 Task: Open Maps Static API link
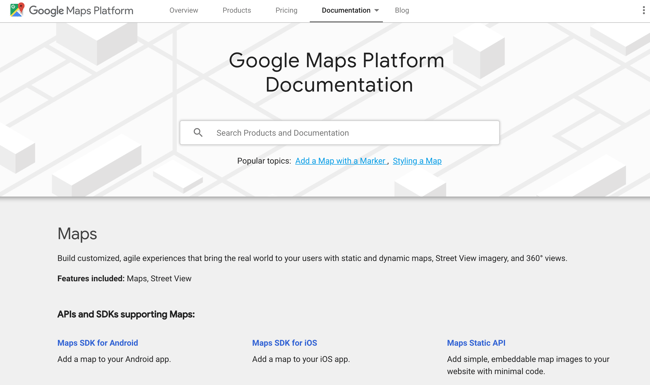(x=476, y=343)
